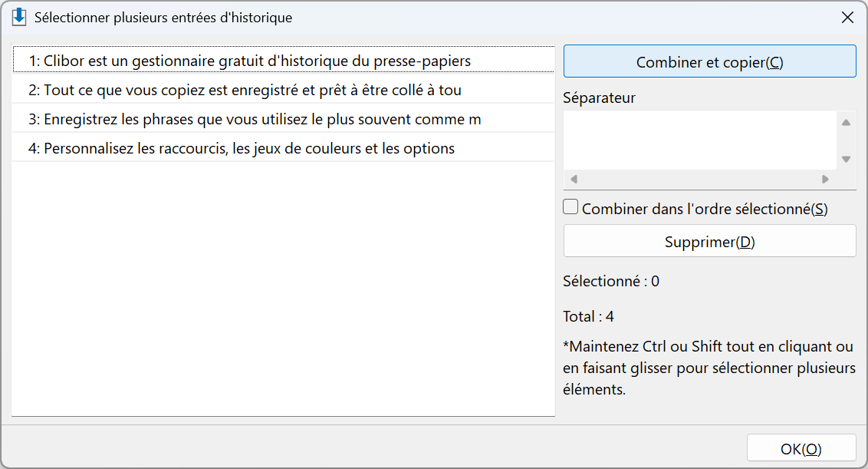Click the horizontal scrollbar track under Séparateur
The width and height of the screenshot is (868, 469).
pyautogui.click(x=700, y=179)
